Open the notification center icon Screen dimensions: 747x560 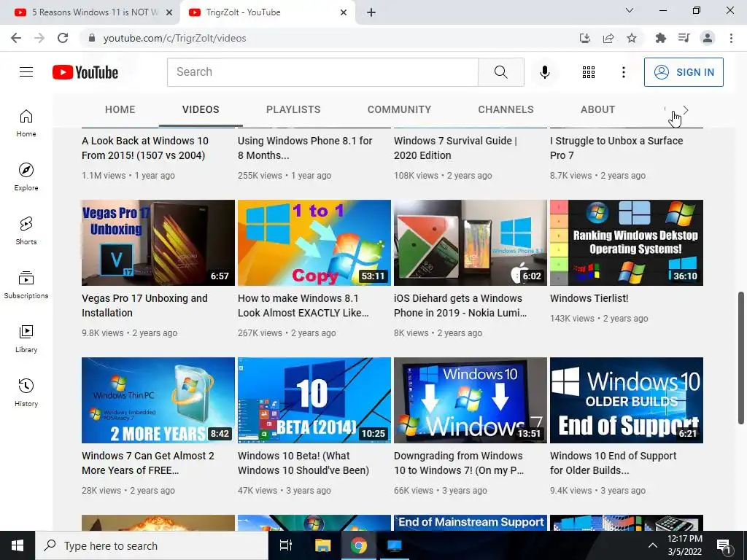(x=724, y=545)
